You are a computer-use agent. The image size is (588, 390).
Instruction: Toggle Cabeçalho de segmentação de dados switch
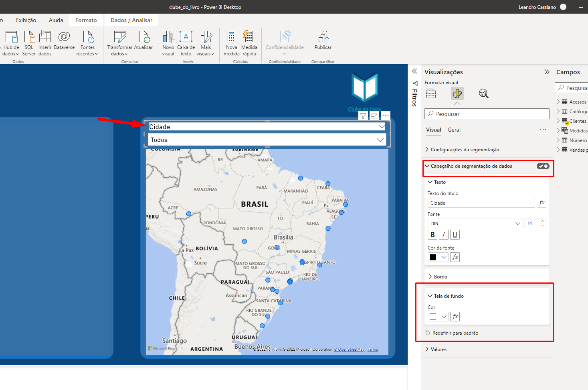tap(543, 166)
